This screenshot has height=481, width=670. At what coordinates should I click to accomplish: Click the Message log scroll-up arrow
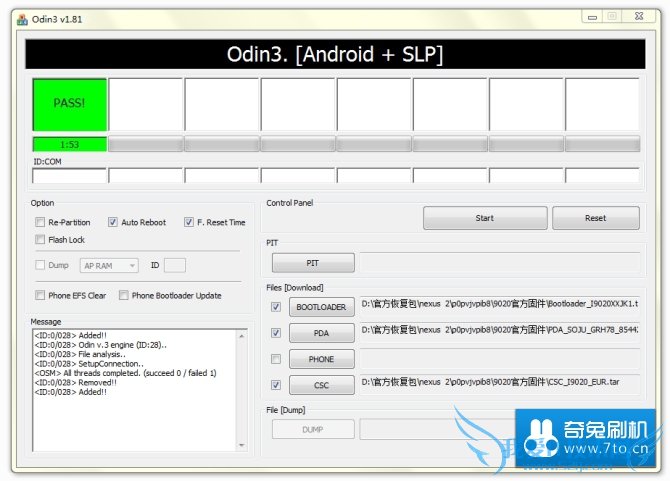point(242,337)
